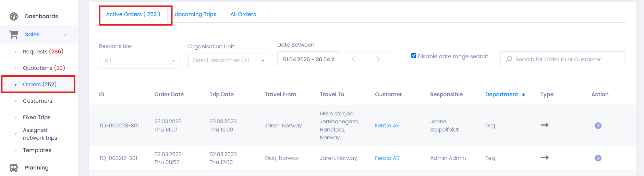The width and height of the screenshot is (644, 176).
Task: Go to next date range arrow
Action: 378,59
